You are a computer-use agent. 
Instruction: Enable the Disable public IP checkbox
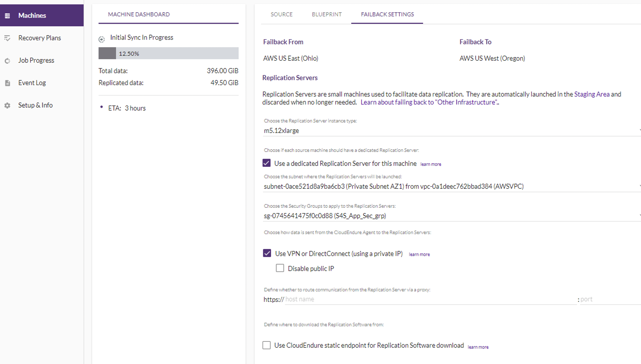pyautogui.click(x=280, y=268)
